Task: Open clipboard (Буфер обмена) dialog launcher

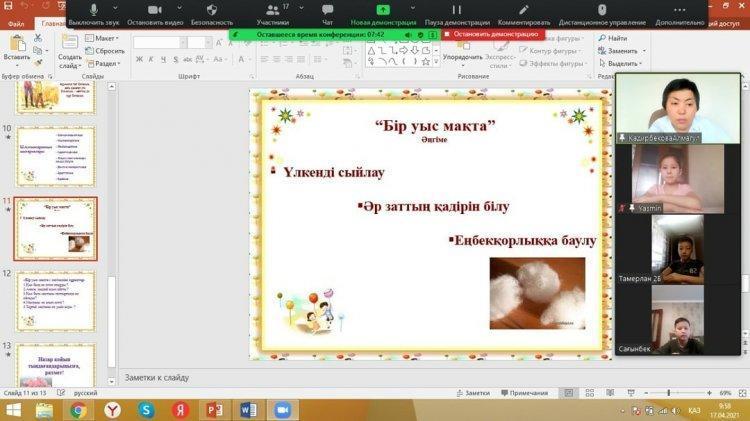Action: [50, 77]
